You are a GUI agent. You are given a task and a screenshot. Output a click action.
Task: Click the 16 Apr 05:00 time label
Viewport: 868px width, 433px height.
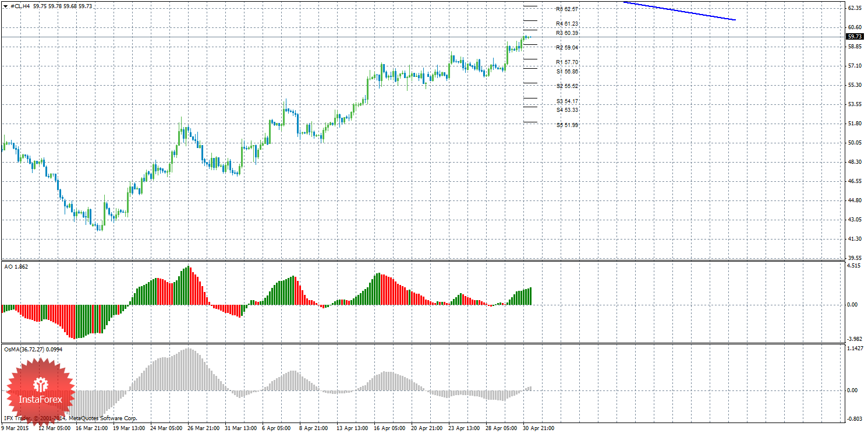[390, 428]
